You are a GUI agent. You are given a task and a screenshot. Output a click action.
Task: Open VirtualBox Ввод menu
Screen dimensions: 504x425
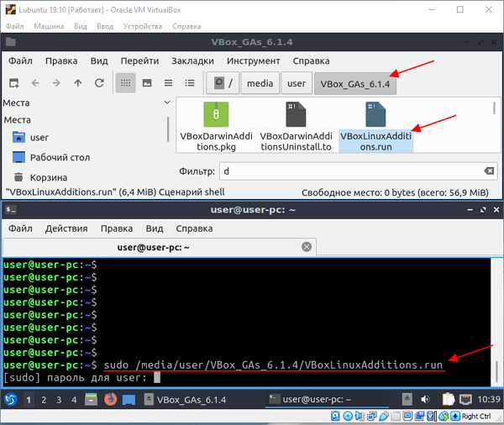pos(105,26)
